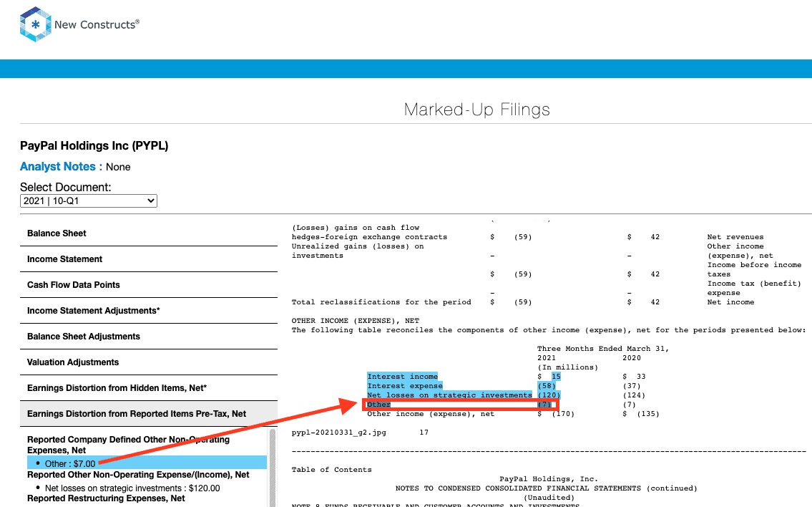The image size is (812, 507).
Task: Click the 'OTHER INCOME (EXPENSE), NET' section title
Action: pyautogui.click(x=356, y=320)
